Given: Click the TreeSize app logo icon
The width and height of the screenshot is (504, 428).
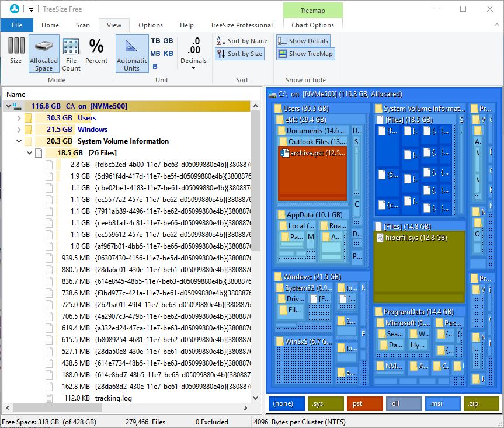Looking at the screenshot, I should pos(15,9).
